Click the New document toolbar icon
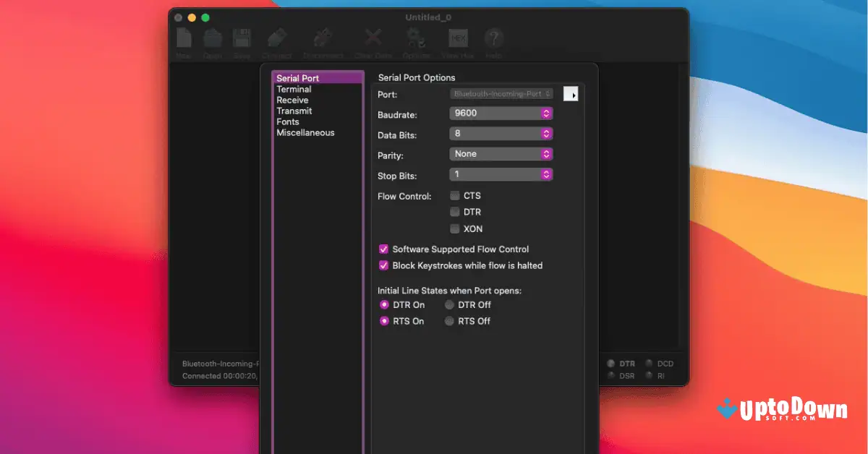The width and height of the screenshot is (868, 454). pyautogui.click(x=183, y=38)
